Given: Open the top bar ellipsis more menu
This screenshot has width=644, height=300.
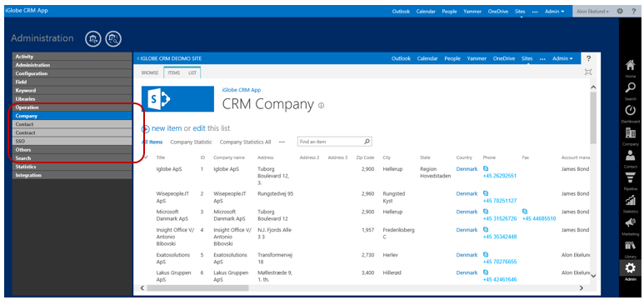Looking at the screenshot, I should pyautogui.click(x=535, y=12).
